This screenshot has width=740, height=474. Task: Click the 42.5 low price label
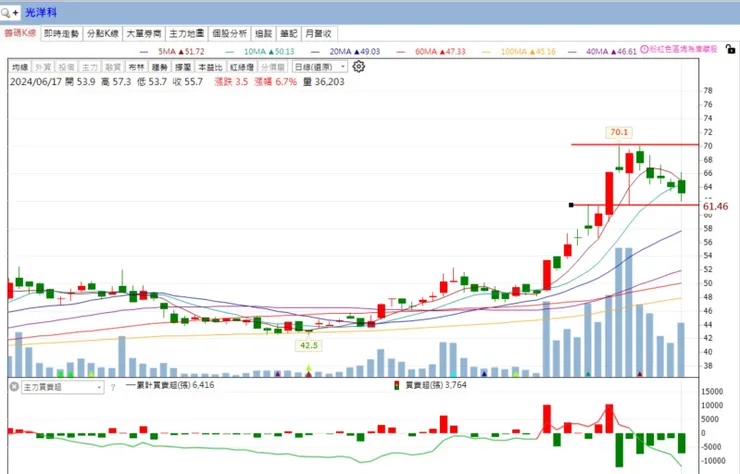(309, 346)
